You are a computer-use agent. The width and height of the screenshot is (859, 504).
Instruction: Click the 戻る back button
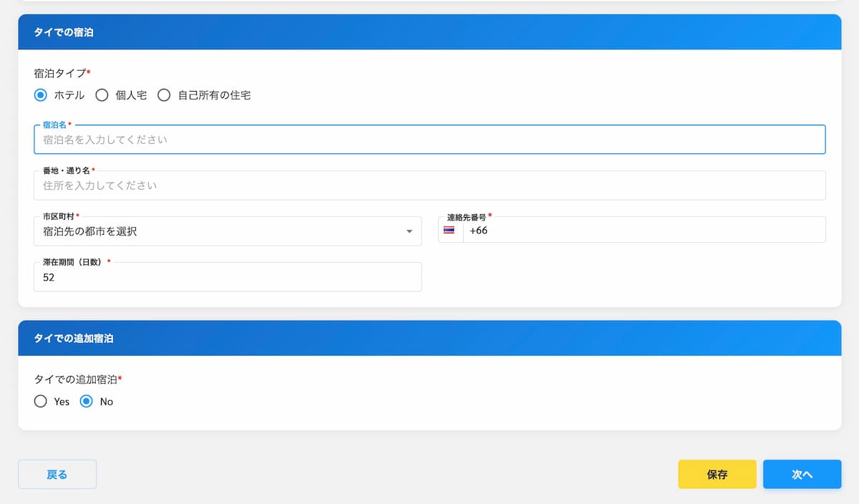pyautogui.click(x=57, y=474)
